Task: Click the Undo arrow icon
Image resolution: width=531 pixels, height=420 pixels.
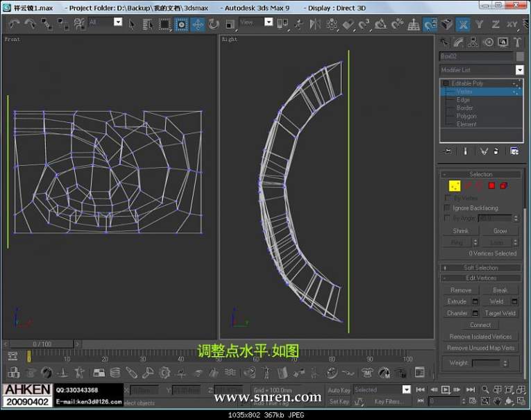Action: 14,24
